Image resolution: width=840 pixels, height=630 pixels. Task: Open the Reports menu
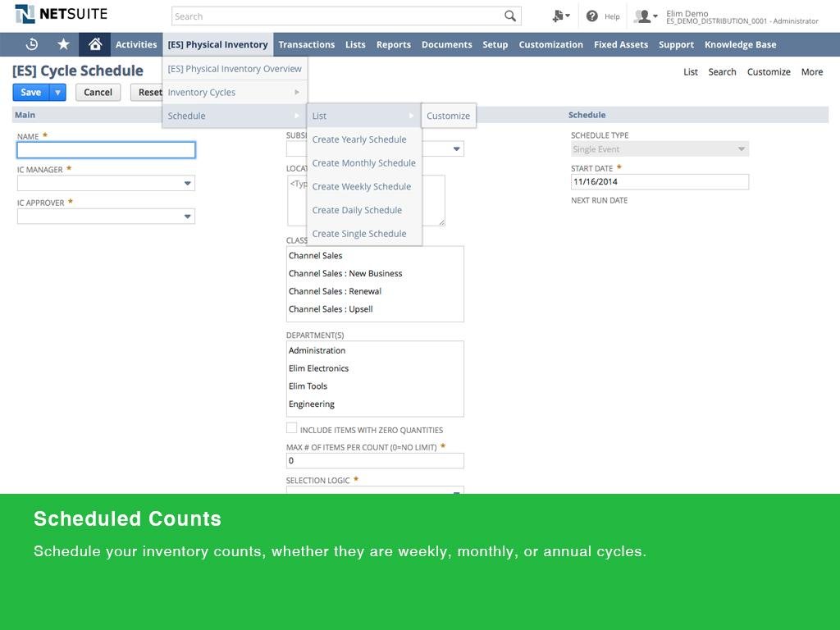(x=393, y=44)
